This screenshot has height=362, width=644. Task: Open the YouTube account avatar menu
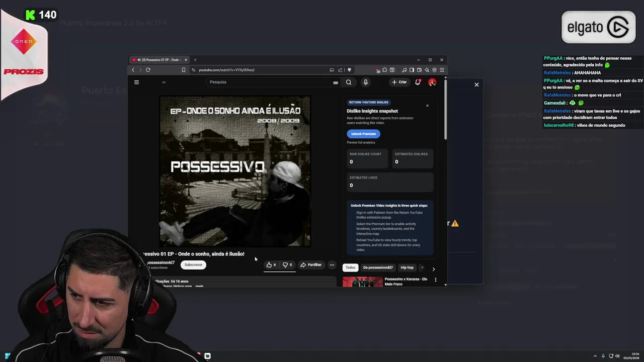tap(432, 82)
